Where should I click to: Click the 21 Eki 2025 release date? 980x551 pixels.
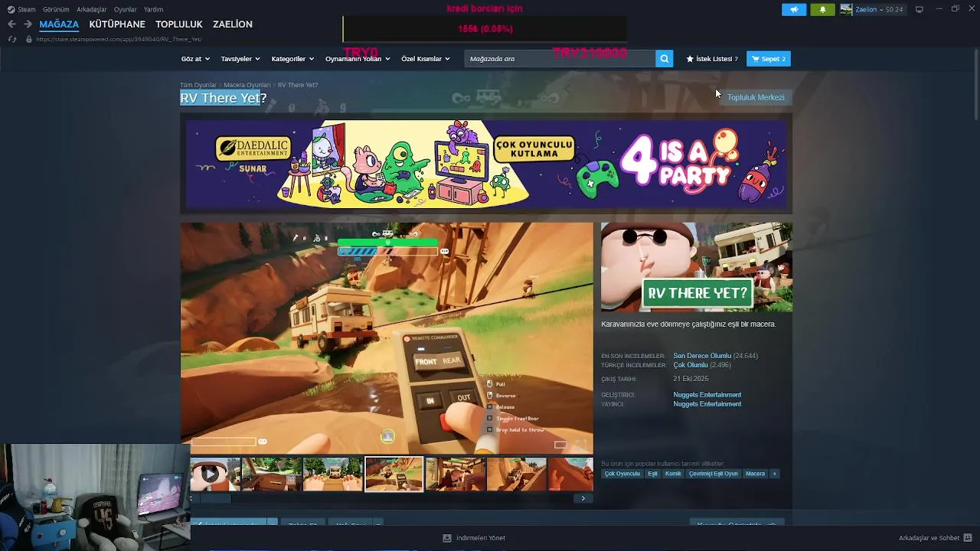(x=691, y=379)
